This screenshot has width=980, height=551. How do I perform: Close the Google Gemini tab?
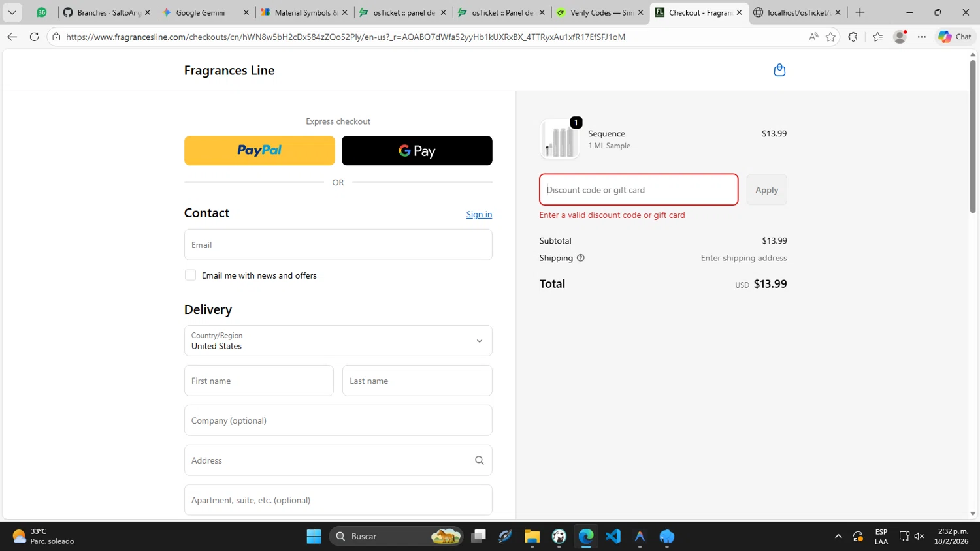(246, 12)
